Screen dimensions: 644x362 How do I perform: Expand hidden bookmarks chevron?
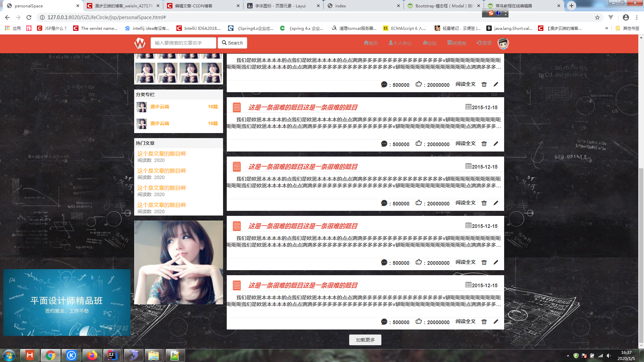[606, 28]
